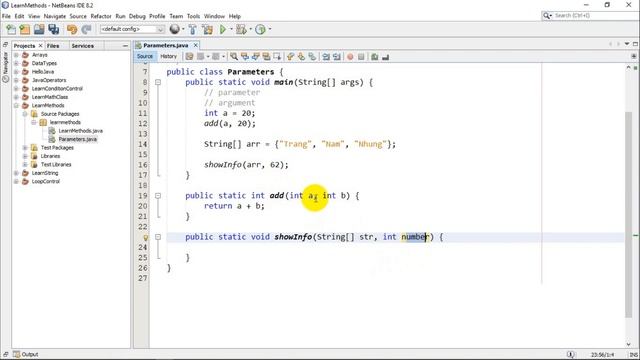Click the globe browser icon in toolbar
Screen dimensions: 640x360
tap(175, 29)
